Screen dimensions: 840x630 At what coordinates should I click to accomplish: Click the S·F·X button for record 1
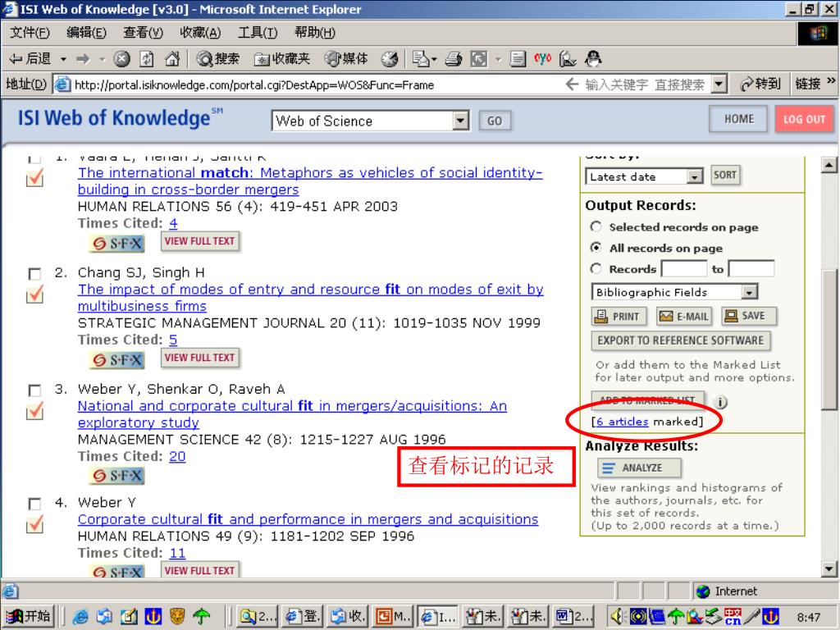(x=117, y=243)
